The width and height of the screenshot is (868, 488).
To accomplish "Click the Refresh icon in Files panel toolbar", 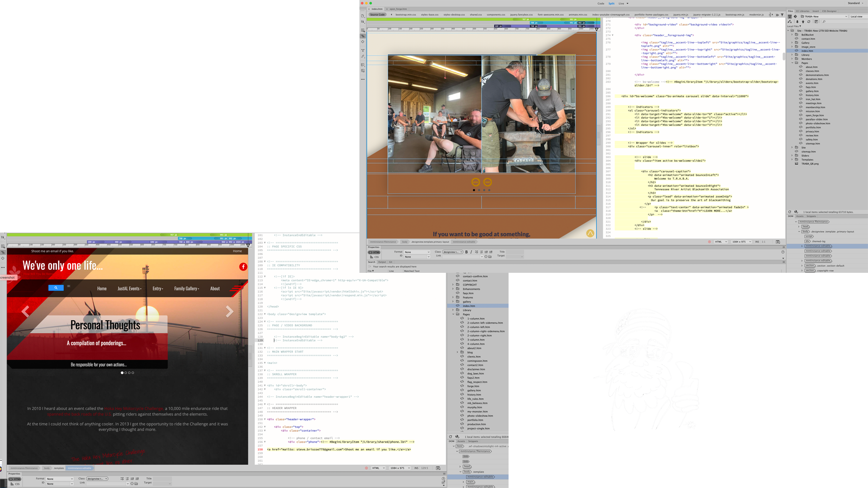I will [809, 22].
